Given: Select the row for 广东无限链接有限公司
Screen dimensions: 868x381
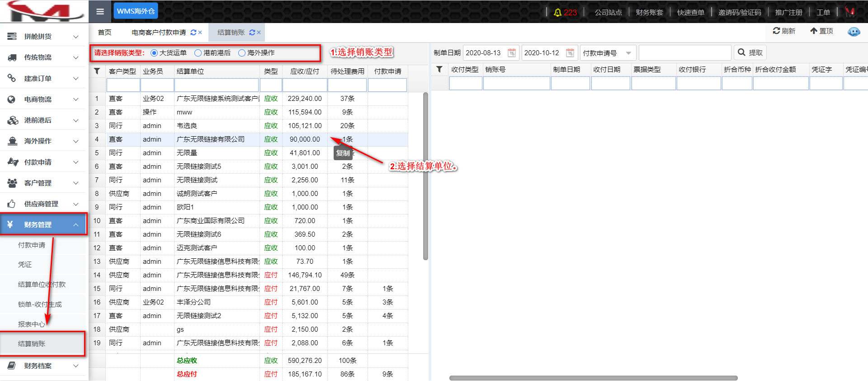Looking at the screenshot, I should [x=249, y=139].
